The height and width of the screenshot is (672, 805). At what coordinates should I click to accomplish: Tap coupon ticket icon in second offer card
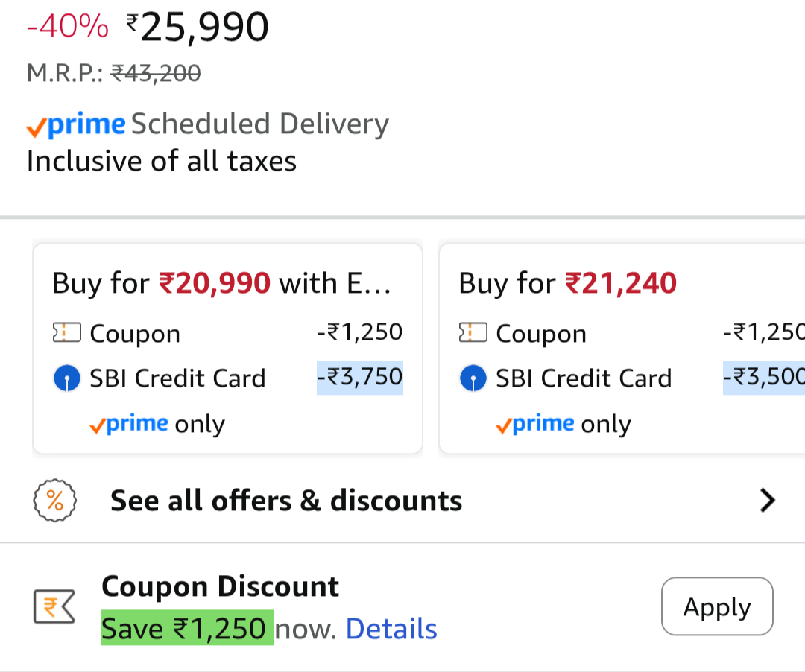pos(473,333)
